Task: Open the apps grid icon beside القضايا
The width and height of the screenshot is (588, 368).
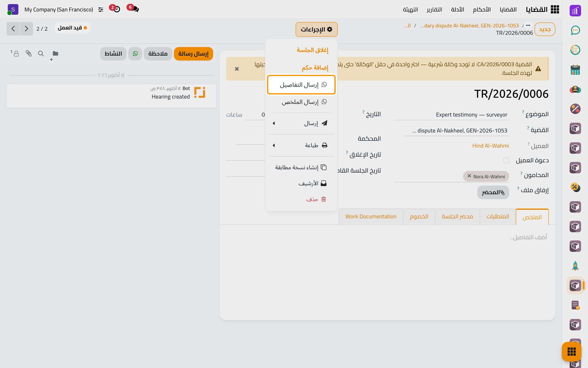Action: pyautogui.click(x=555, y=10)
